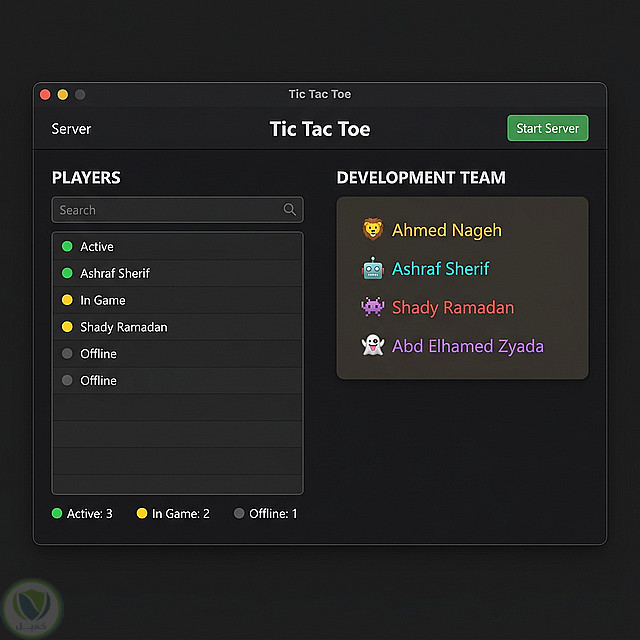640x640 pixels.
Task: Select Ashraf Sherif in the players list
Action: 115,273
